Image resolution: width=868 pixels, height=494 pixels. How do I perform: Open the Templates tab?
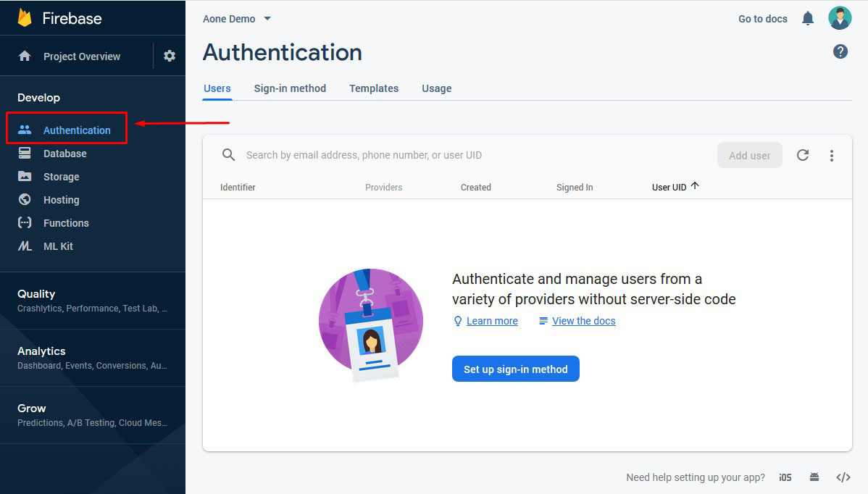pyautogui.click(x=374, y=88)
